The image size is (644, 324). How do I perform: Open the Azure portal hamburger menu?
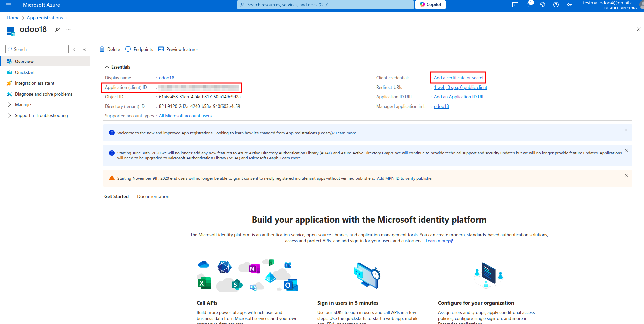coord(8,5)
